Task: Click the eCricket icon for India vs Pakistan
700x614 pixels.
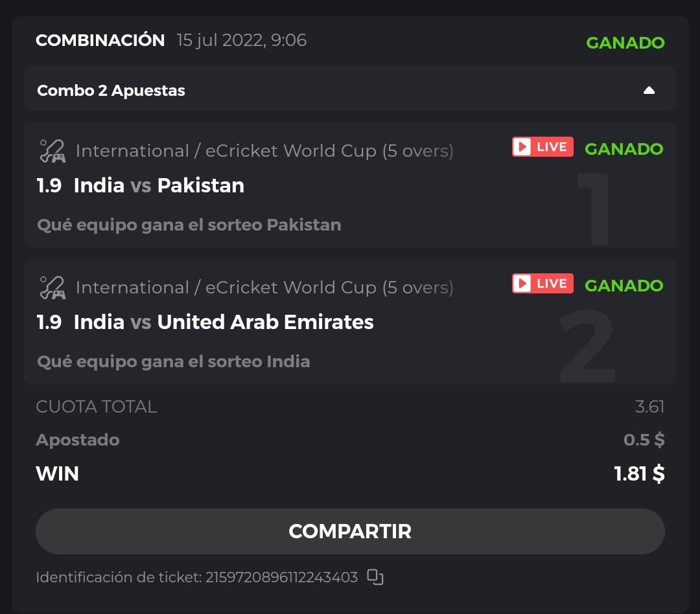Action: coord(52,151)
